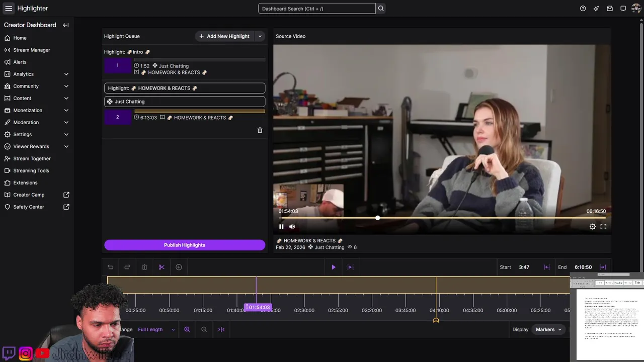Click the undo arrow in timeline toolbar
This screenshot has width=644, height=362.
pyautogui.click(x=111, y=267)
